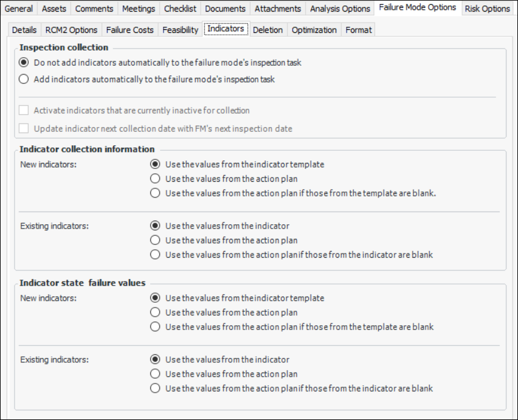
Task: Switch to the Optimization sub-tab
Action: coord(314,30)
